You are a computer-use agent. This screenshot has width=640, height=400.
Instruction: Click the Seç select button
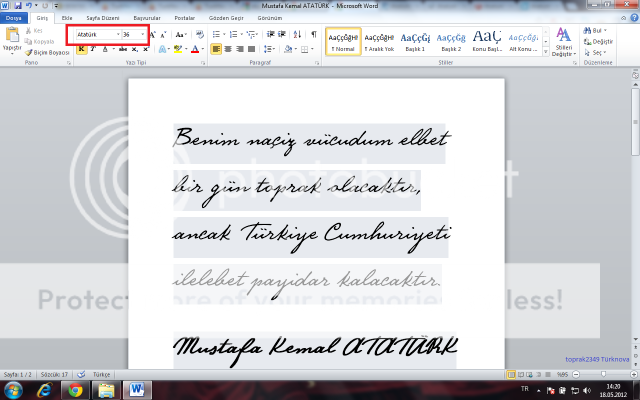coord(595,52)
